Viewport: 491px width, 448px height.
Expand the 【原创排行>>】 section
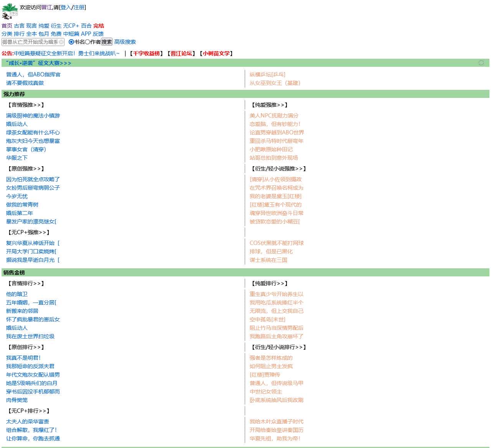26,347
